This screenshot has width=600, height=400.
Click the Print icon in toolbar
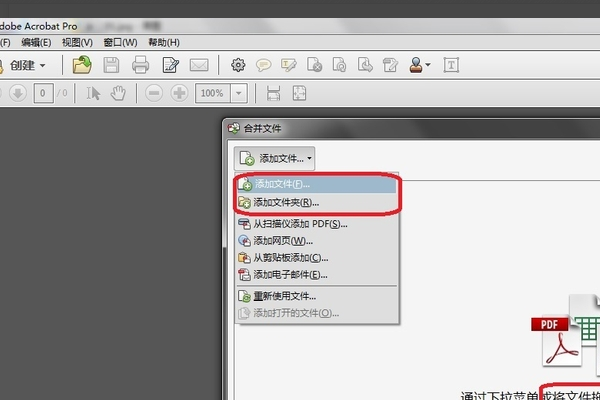point(140,65)
